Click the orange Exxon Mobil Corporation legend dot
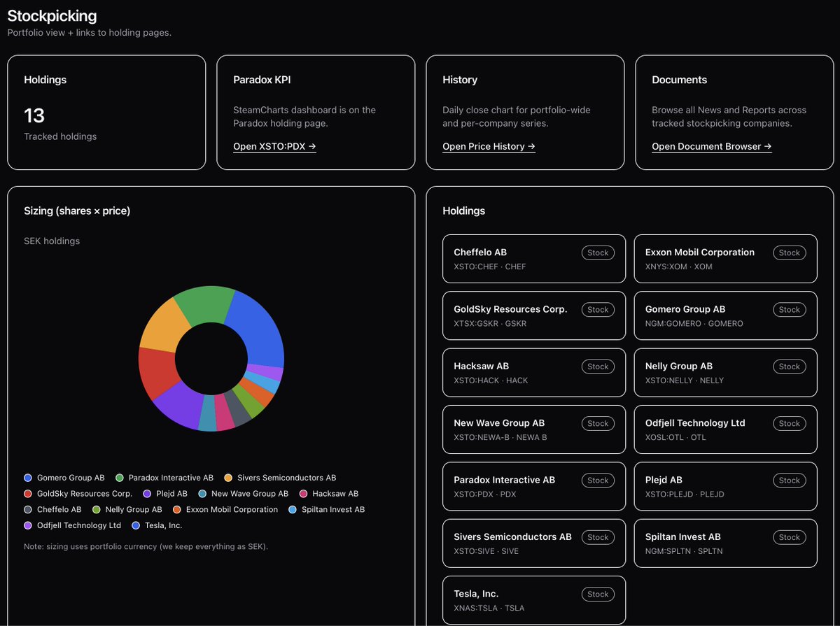 click(x=178, y=509)
